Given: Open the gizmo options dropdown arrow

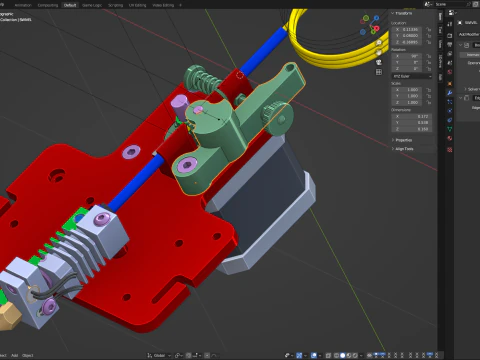Looking at the screenshot, I should [305, 355].
